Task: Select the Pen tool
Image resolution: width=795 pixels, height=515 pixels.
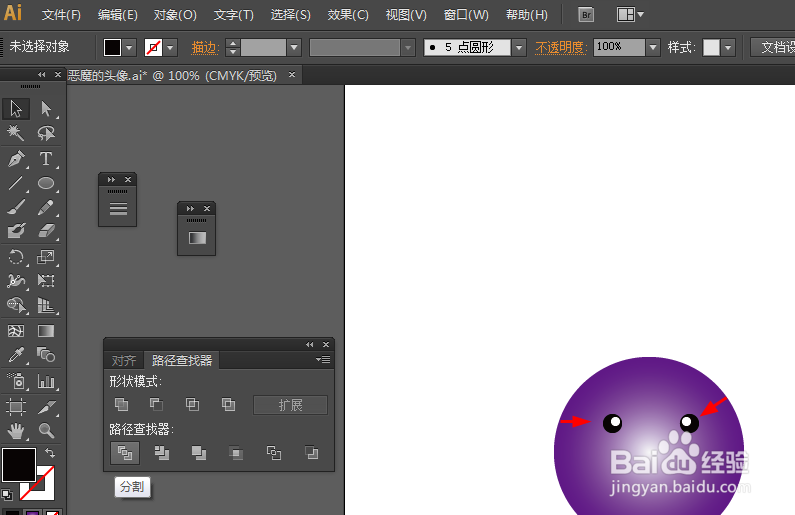Action: 16,159
